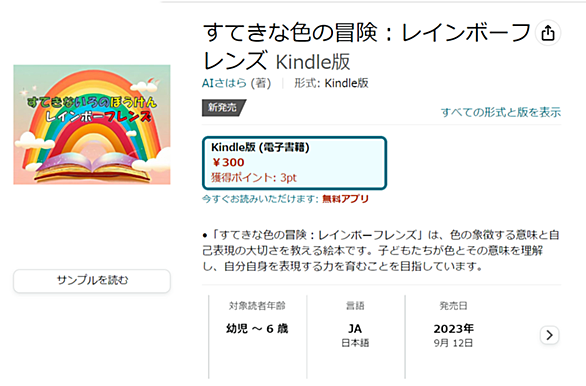
Task: Select the 言語 JA detail item
Action: [x=355, y=325]
